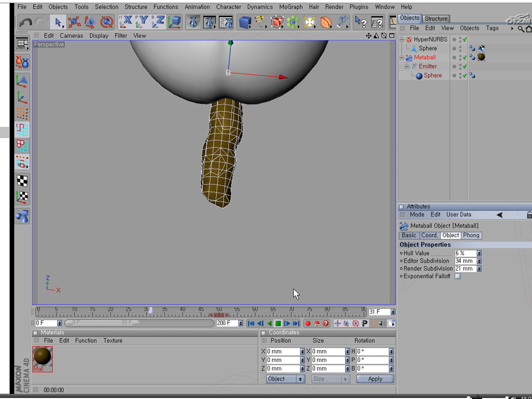Click Render Active View icon

coord(193,22)
